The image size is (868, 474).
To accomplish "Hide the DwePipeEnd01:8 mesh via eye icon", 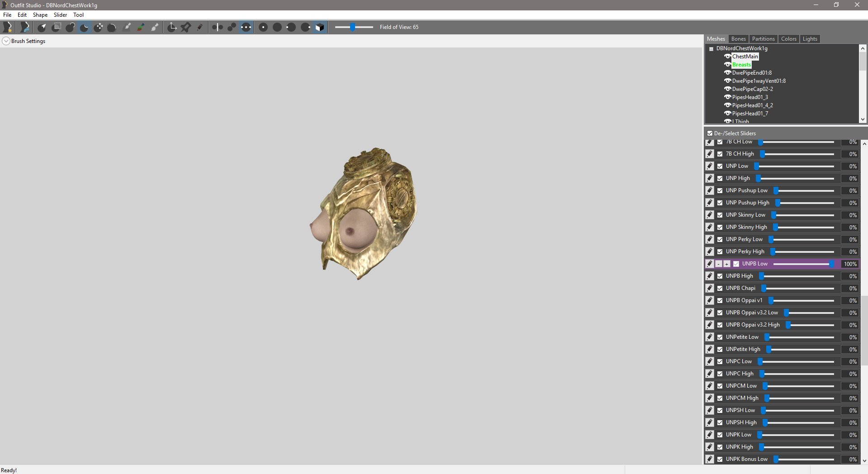I will (x=727, y=73).
